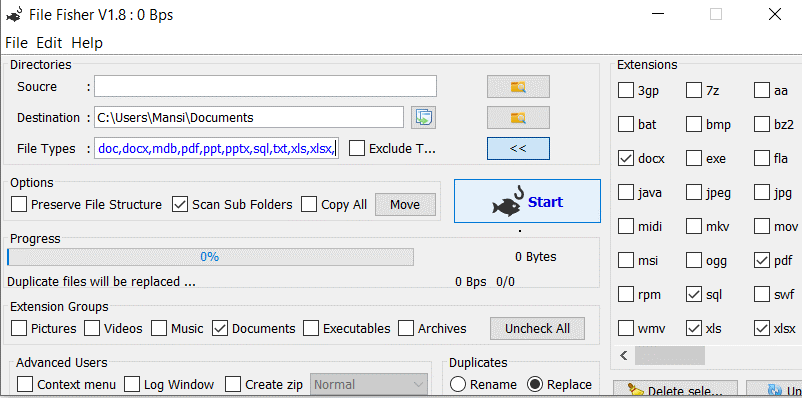This screenshot has width=802, height=398.
Task: Click the Source folder browse icon
Action: tap(518, 87)
